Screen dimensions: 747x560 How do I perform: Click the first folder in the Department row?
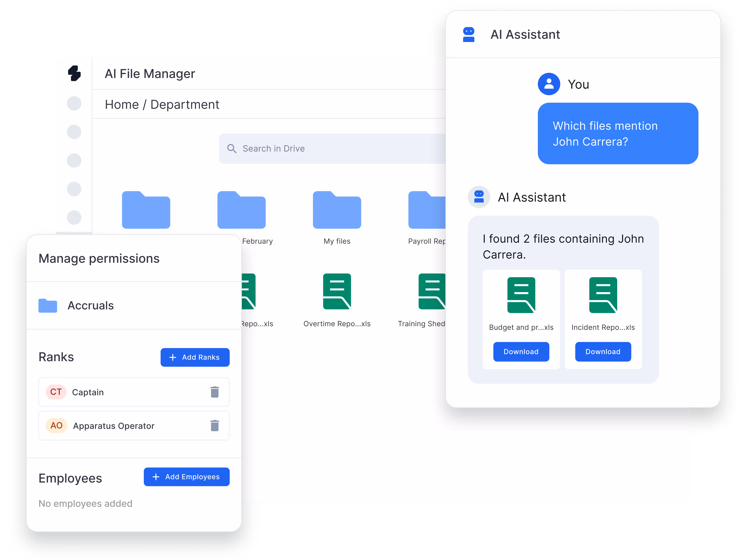[x=146, y=210]
